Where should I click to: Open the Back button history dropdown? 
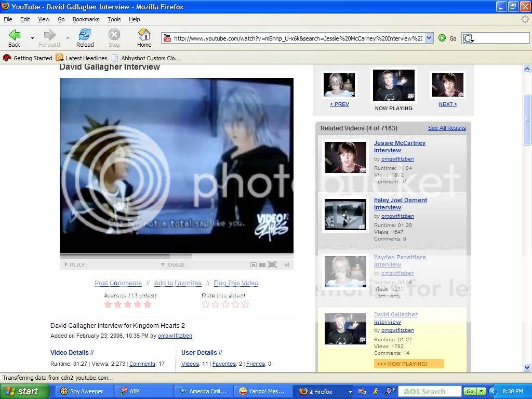coord(32,38)
